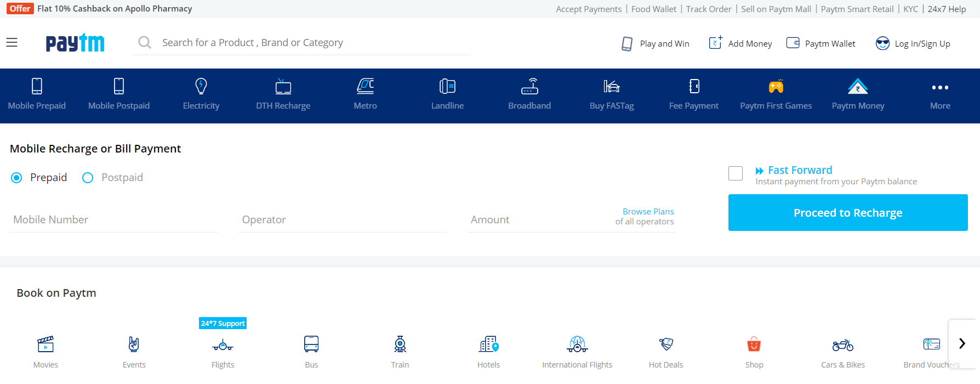
Task: Open KYC link
Action: pos(911,9)
